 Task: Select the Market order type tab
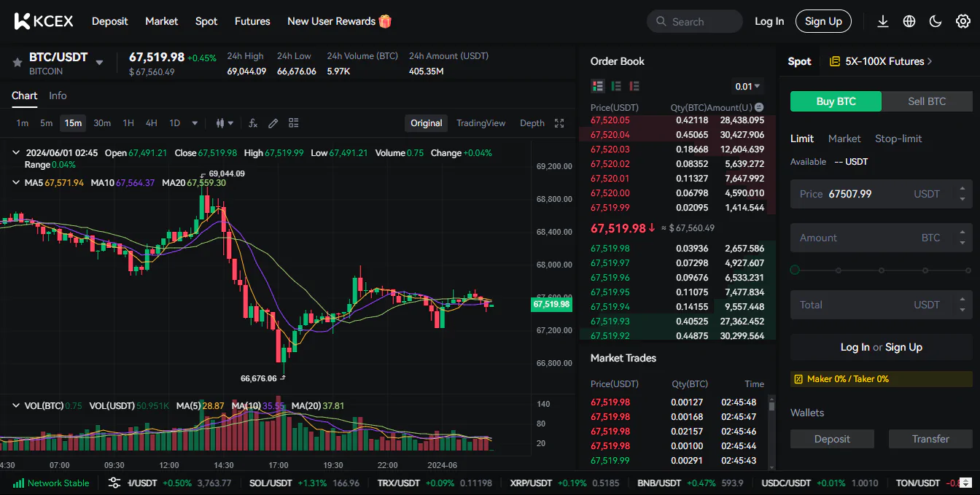(x=844, y=139)
